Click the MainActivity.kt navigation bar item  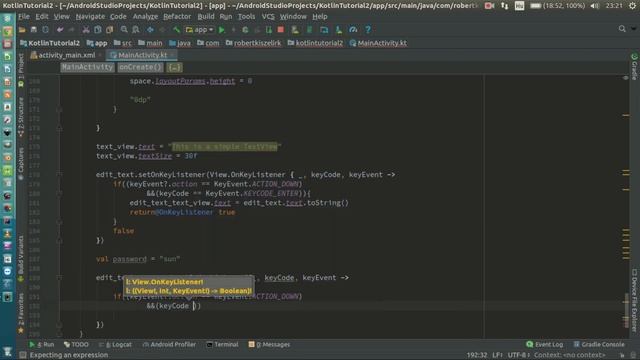(x=378, y=43)
